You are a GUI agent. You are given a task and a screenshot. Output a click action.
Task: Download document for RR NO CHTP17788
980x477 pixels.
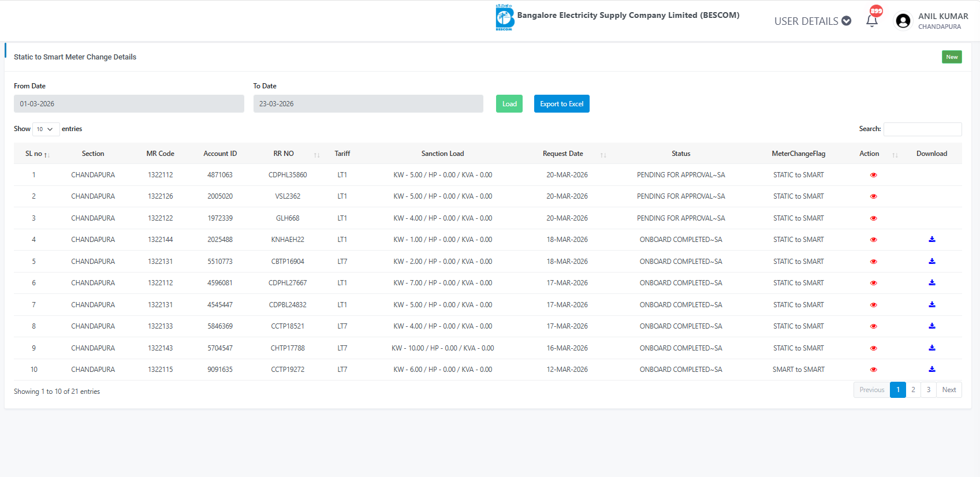click(931, 348)
